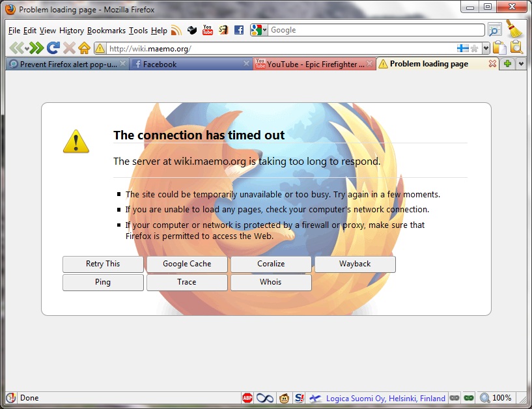Go back with the green back arrows
This screenshot has height=409, width=532.
16,48
